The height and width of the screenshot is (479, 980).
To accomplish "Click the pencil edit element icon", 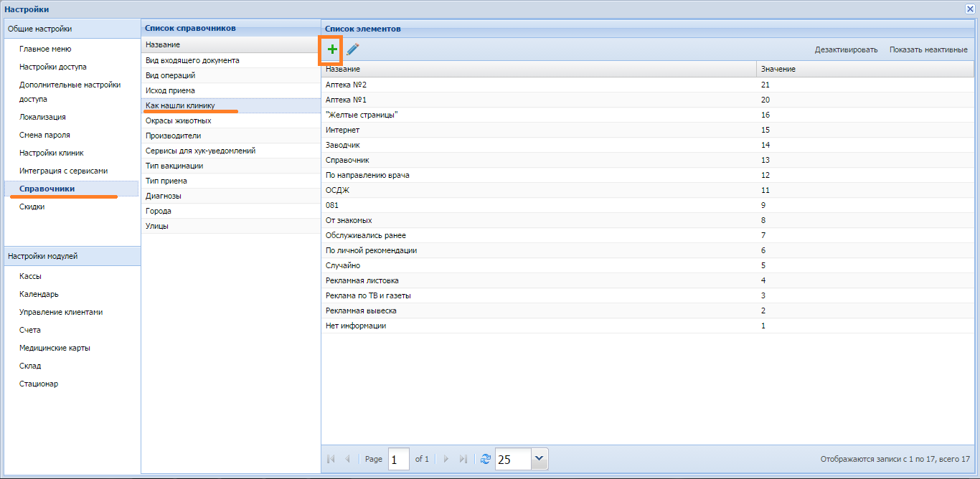I will coord(353,49).
